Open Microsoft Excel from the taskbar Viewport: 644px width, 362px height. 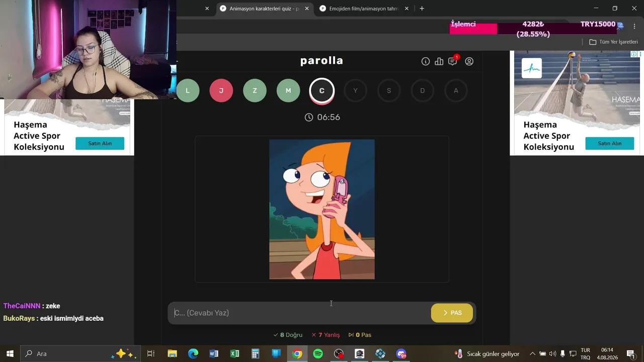tap(234, 353)
